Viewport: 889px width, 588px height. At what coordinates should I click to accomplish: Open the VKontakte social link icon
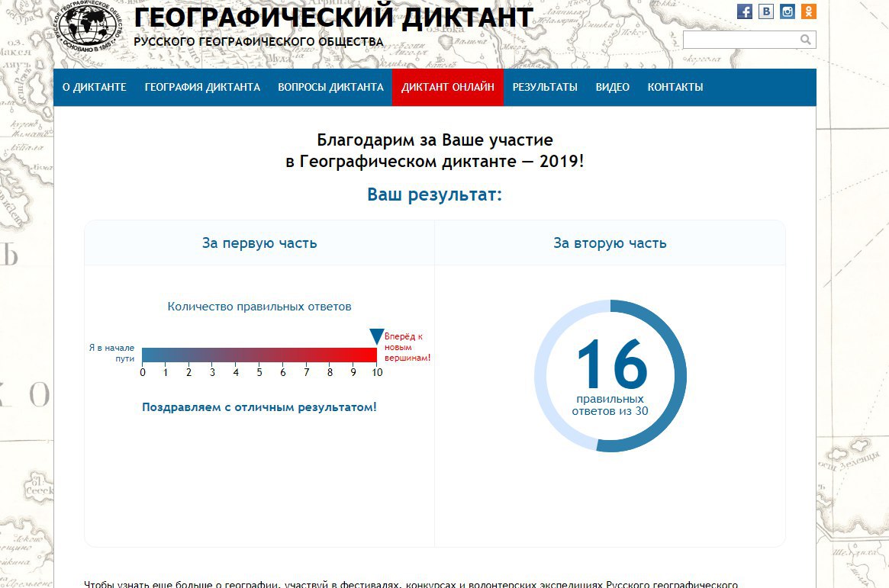766,11
